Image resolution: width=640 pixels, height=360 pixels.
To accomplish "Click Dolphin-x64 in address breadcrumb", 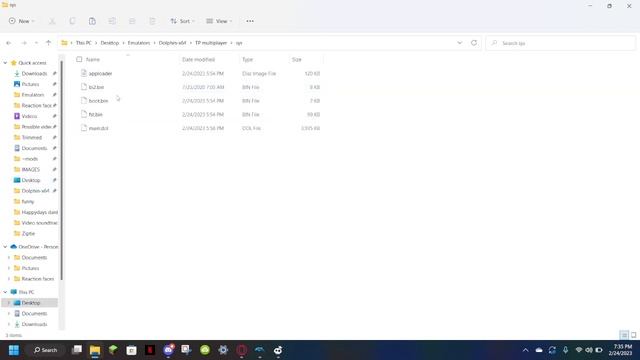I will pos(173,43).
